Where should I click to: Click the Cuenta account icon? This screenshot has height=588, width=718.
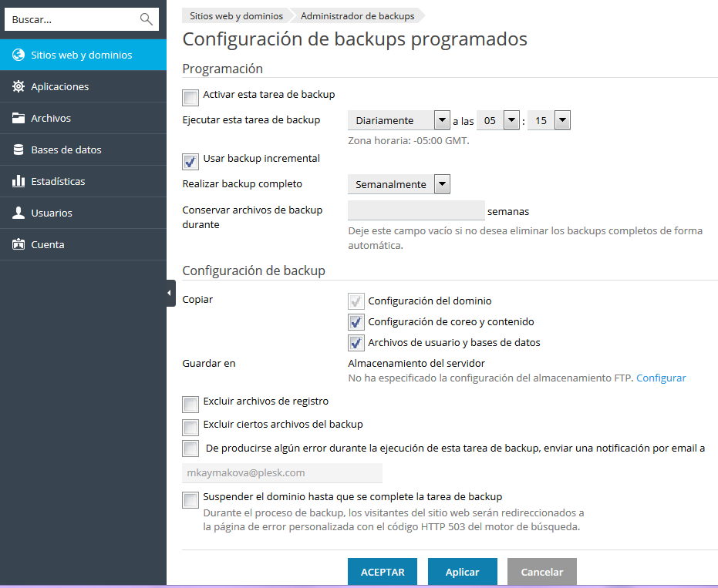pyautogui.click(x=19, y=245)
